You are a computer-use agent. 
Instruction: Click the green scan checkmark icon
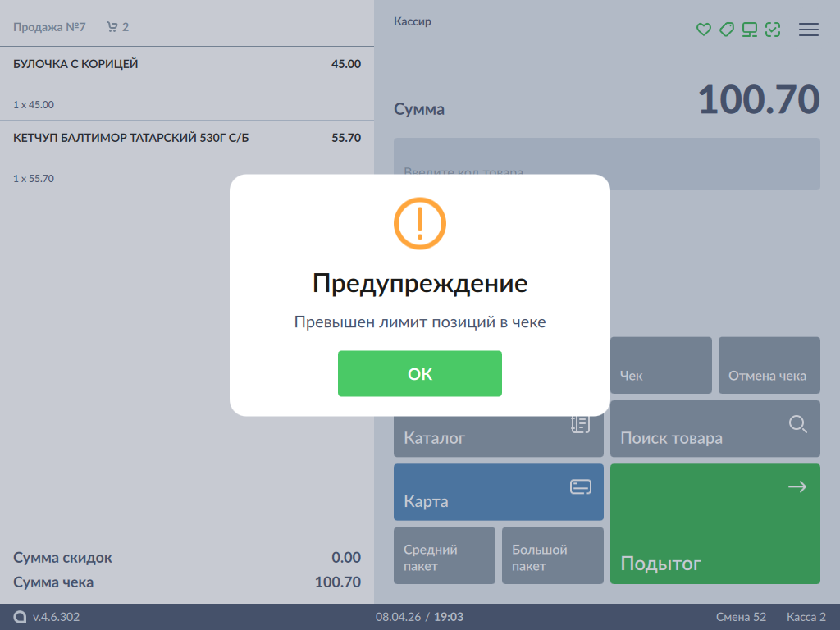[x=772, y=30]
